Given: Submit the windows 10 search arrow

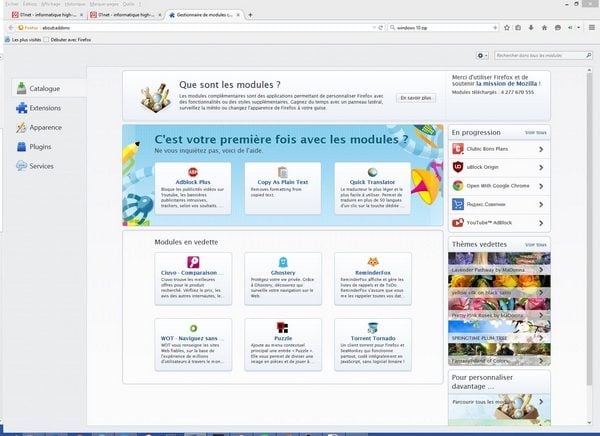Looking at the screenshot, I should point(495,28).
